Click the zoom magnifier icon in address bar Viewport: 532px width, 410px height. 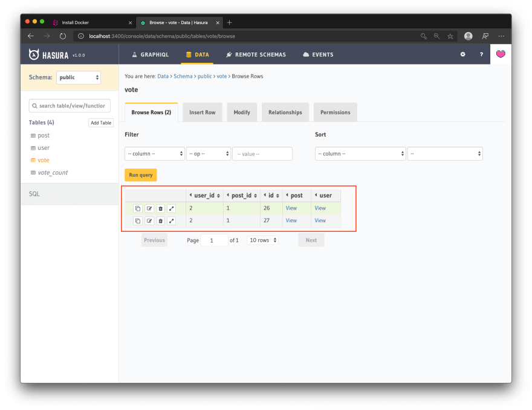pos(436,36)
